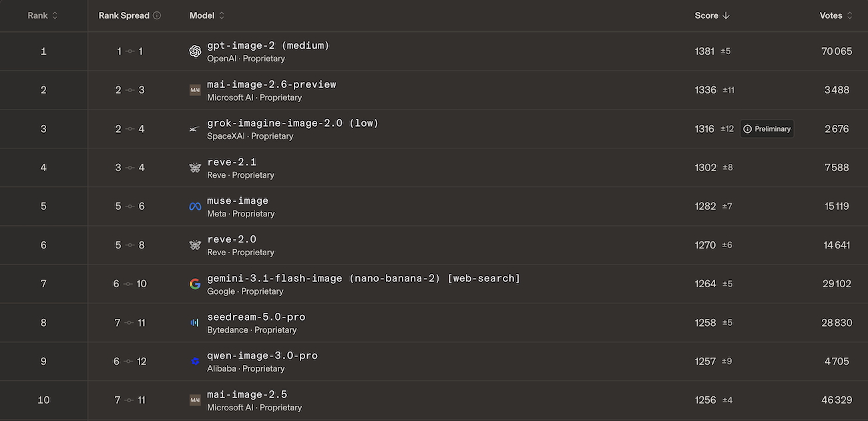
Task: Click the MAI logo beside mai-image-2.5
Action: [x=195, y=400]
